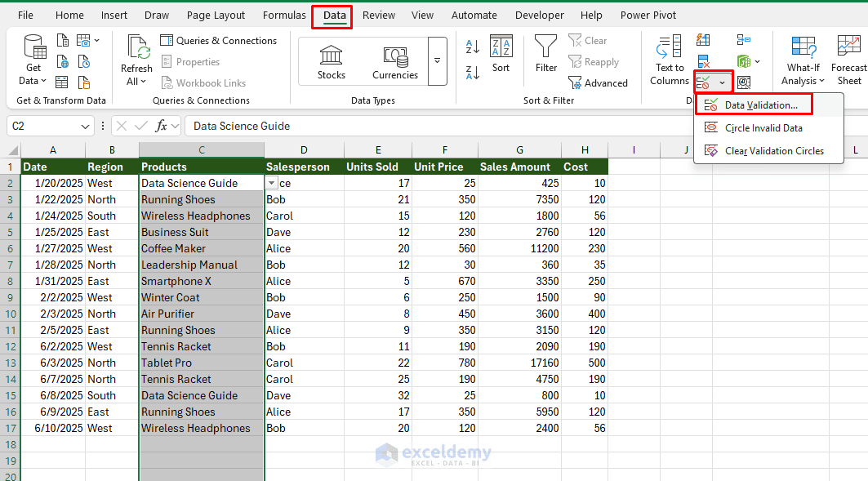Click the Reapply filter button
868x481 pixels.
594,62
